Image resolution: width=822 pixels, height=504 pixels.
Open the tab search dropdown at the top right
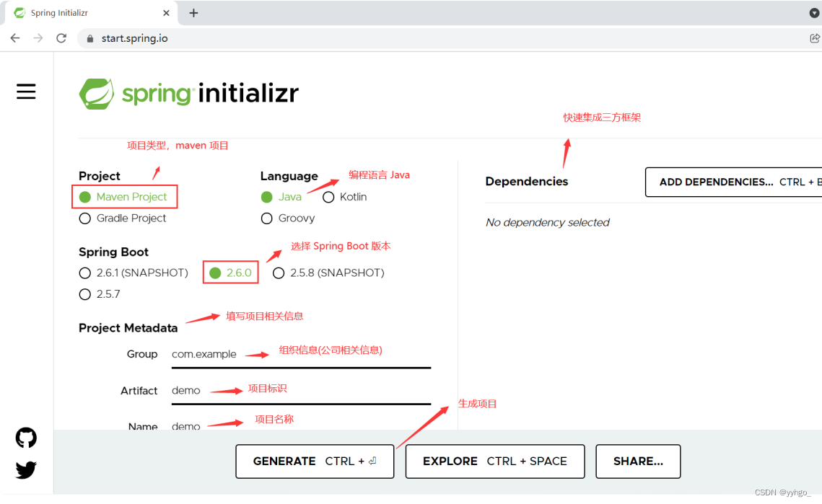814,13
